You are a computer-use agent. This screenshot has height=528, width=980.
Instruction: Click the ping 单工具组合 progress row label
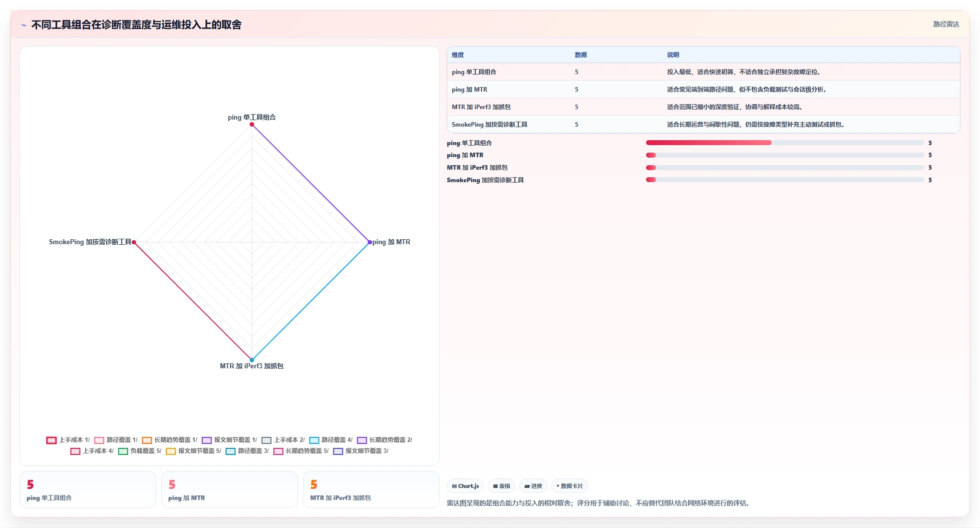tap(469, 143)
